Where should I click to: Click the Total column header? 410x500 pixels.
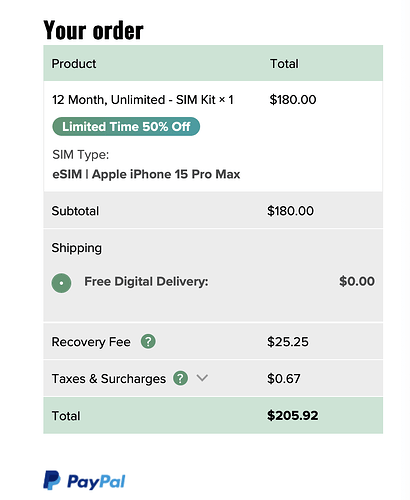[284, 64]
